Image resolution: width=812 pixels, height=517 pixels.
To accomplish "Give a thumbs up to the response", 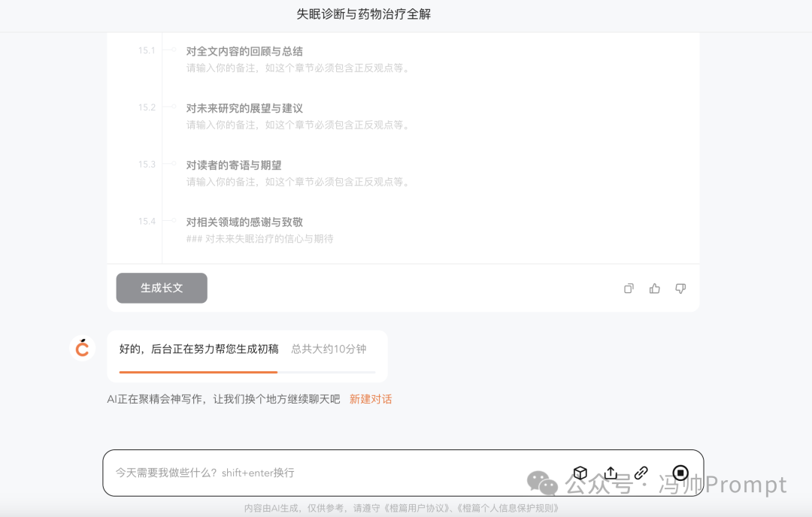I will (654, 288).
